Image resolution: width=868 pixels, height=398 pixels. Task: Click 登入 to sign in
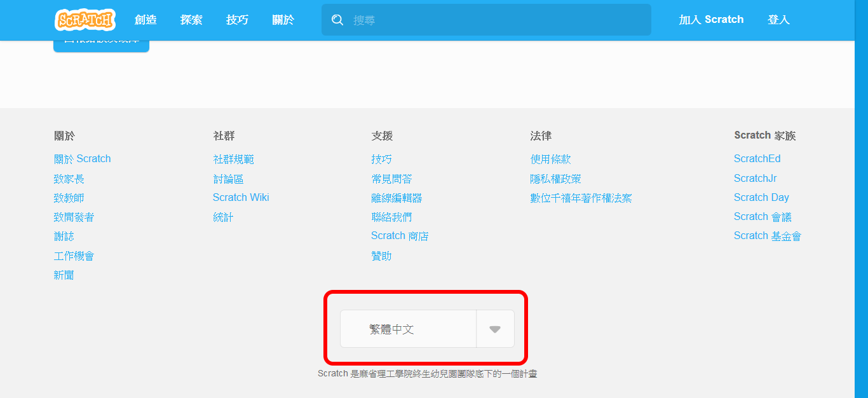pos(778,20)
